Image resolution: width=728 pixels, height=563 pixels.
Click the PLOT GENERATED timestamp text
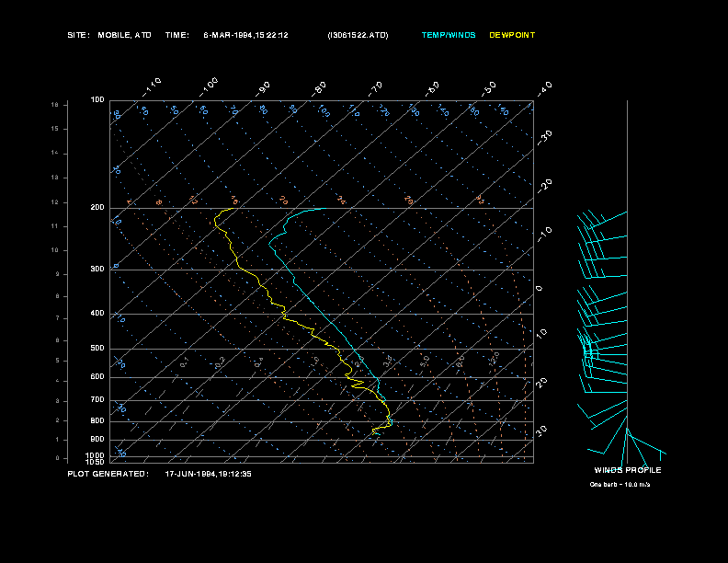point(159,475)
